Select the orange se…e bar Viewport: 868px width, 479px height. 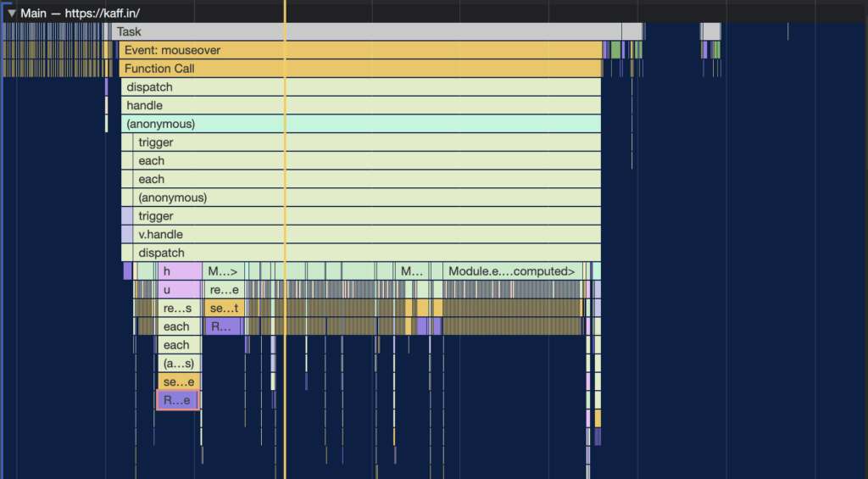click(180, 382)
